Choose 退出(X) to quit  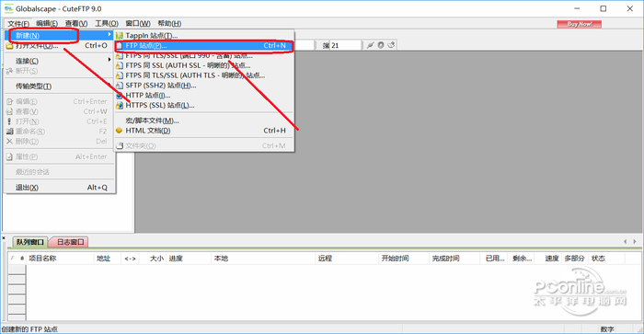59,188
